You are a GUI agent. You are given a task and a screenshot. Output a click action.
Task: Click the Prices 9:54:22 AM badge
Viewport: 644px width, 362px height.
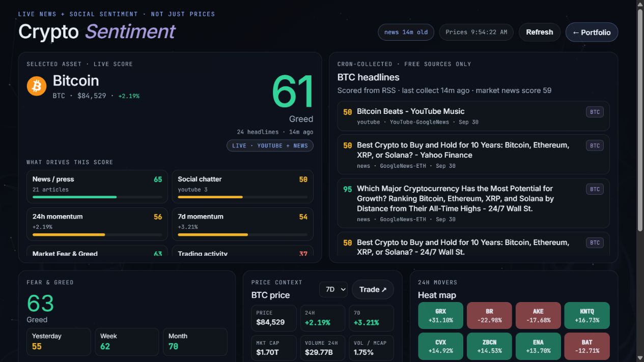(476, 32)
